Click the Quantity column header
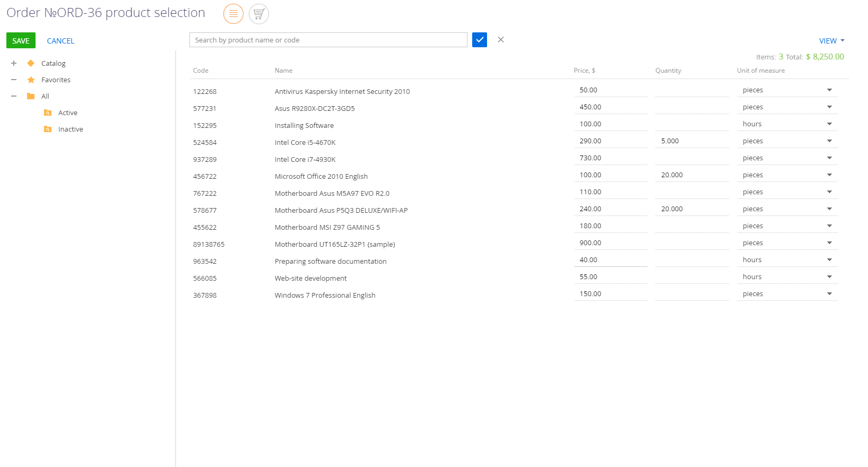The height and width of the screenshot is (467, 868). click(x=669, y=71)
